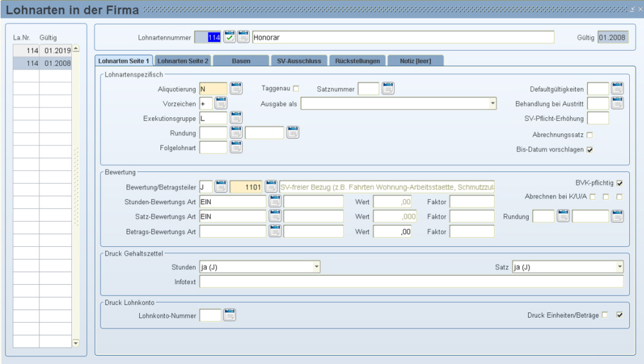Click the green checkmark icon beside Lohnartennummer

click(x=230, y=37)
